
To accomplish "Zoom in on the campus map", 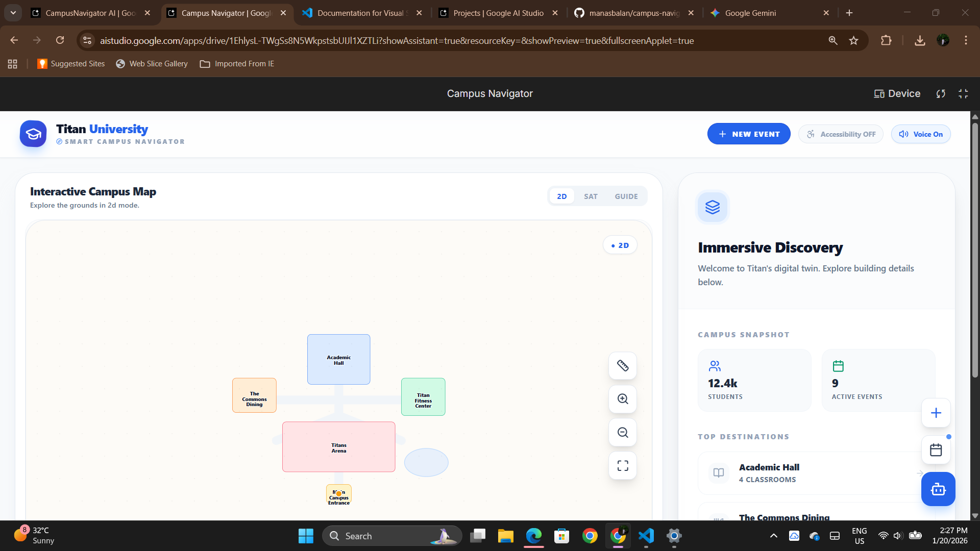I will [x=622, y=399].
